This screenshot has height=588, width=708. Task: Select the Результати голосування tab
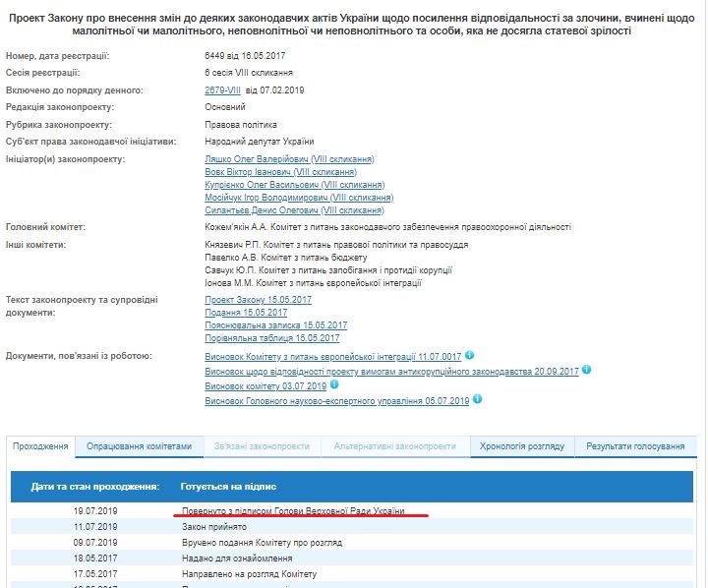[x=635, y=446]
